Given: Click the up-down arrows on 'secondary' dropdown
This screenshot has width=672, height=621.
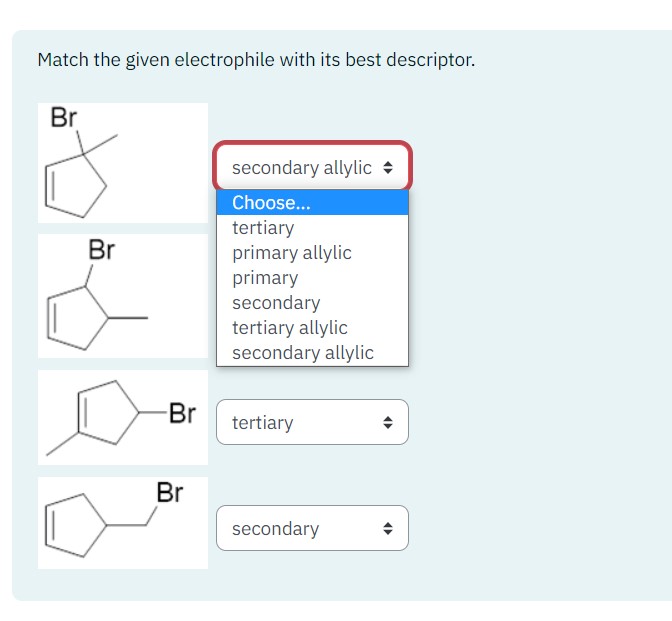Looking at the screenshot, I should coord(388,528).
